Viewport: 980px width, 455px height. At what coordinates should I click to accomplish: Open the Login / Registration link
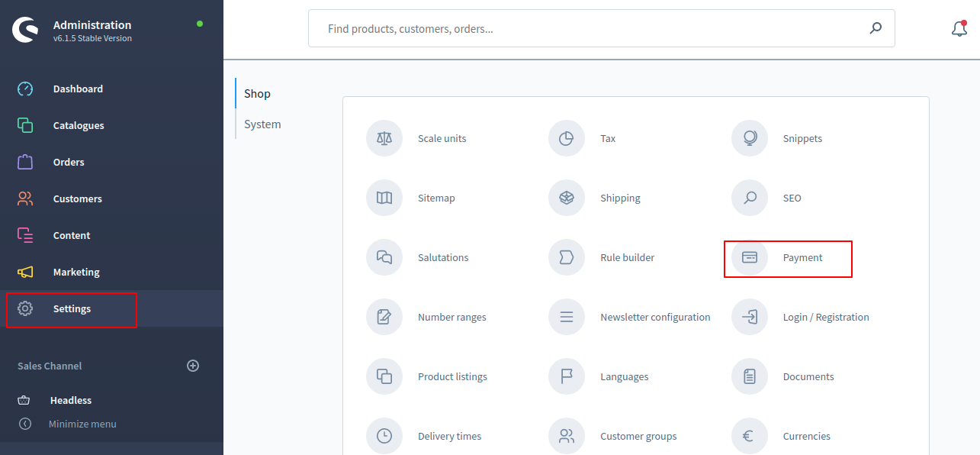coord(826,318)
